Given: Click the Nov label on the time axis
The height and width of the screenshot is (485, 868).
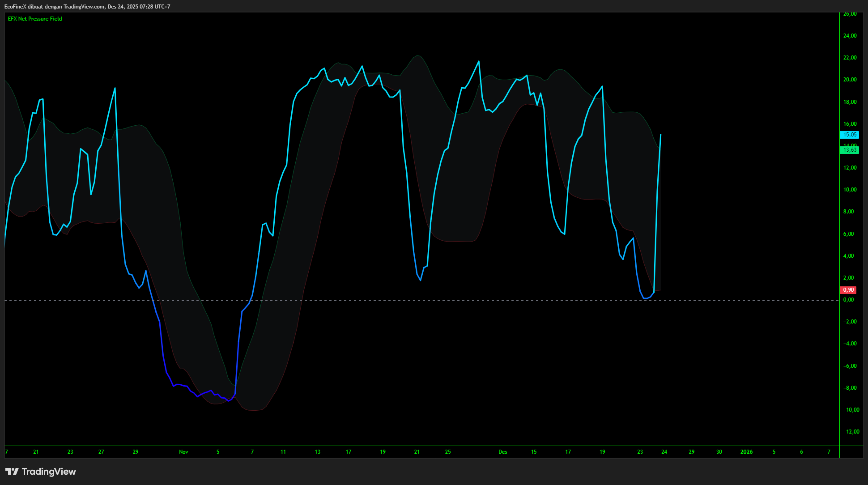Looking at the screenshot, I should click(183, 452).
